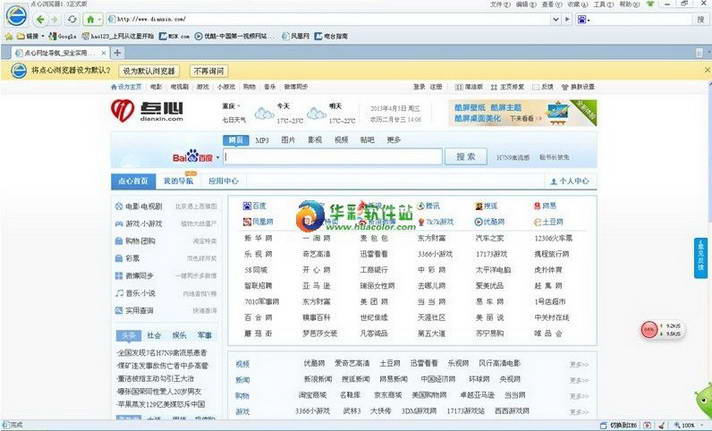Click the Refresh page icon
The width and height of the screenshot is (712, 431).
[72, 19]
